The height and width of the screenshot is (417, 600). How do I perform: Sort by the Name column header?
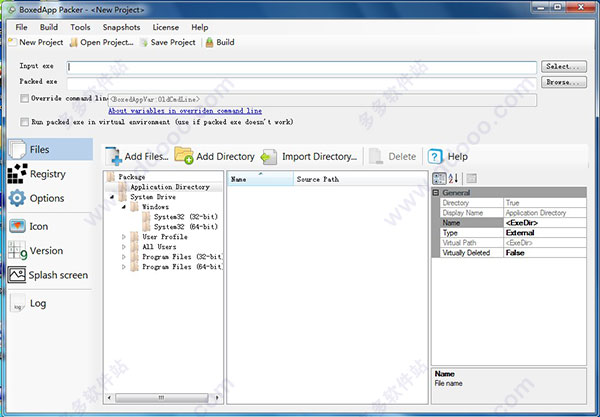[x=260, y=179]
